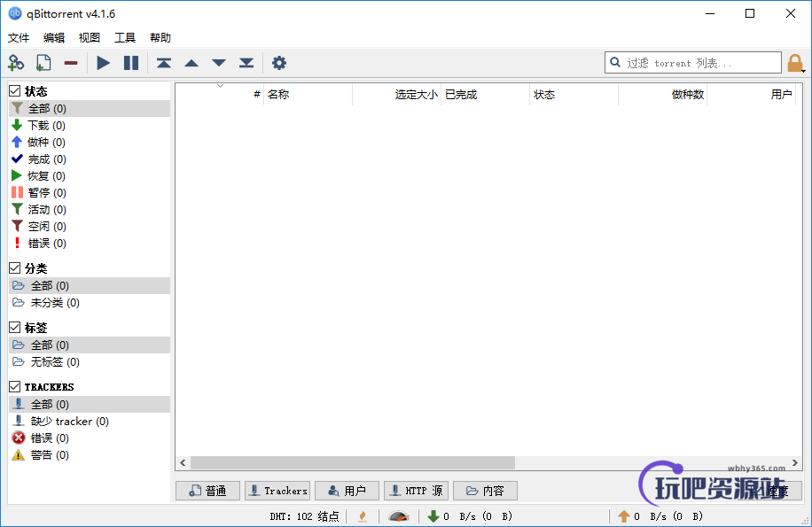Switch to the 用户 bottom tab
The image size is (812, 527).
(x=347, y=491)
